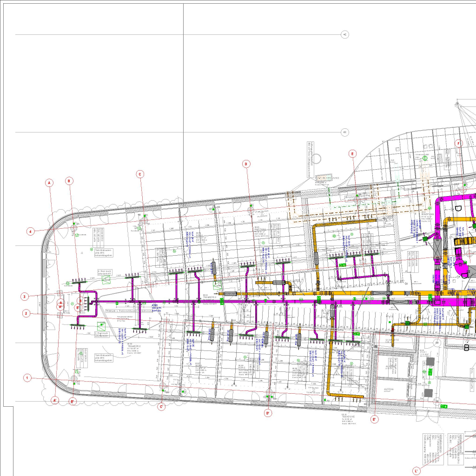
Task: Click grid axis marker D
Action: 246,164
